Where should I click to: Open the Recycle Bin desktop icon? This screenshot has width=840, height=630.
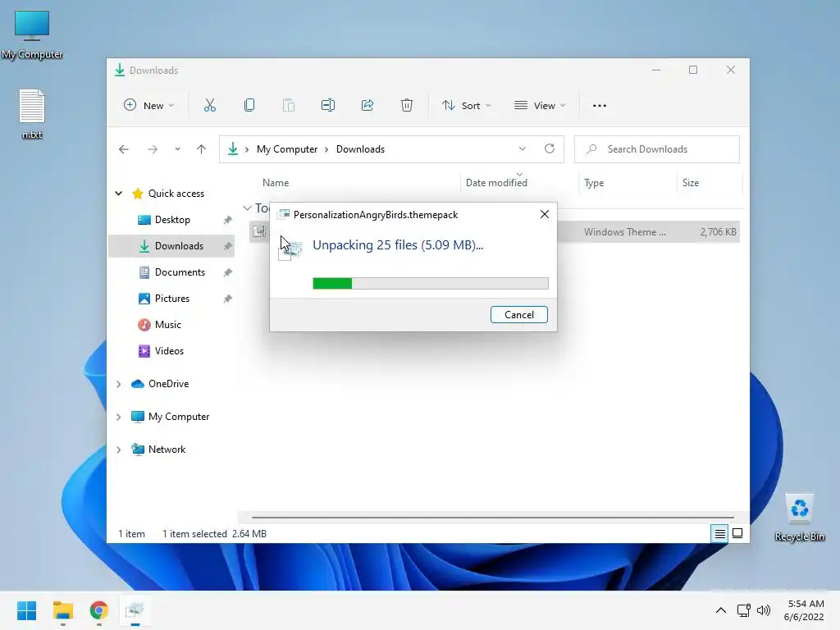point(799,518)
